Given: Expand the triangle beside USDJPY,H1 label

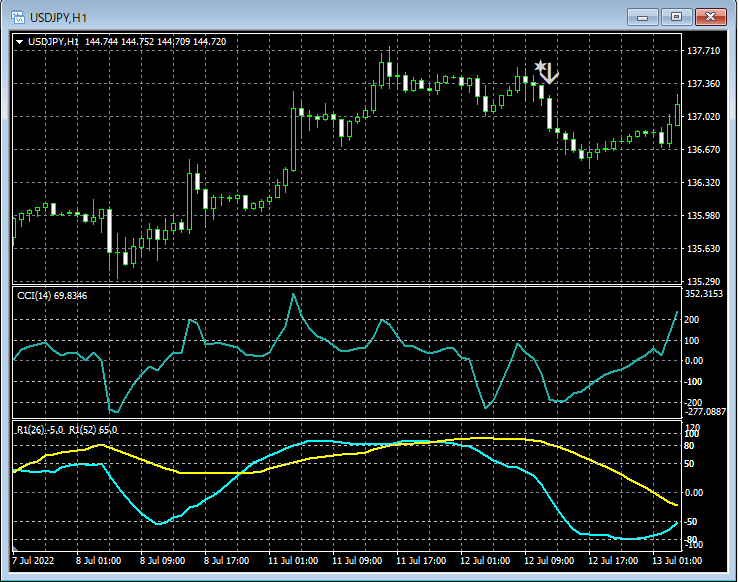Looking at the screenshot, I should [20, 41].
